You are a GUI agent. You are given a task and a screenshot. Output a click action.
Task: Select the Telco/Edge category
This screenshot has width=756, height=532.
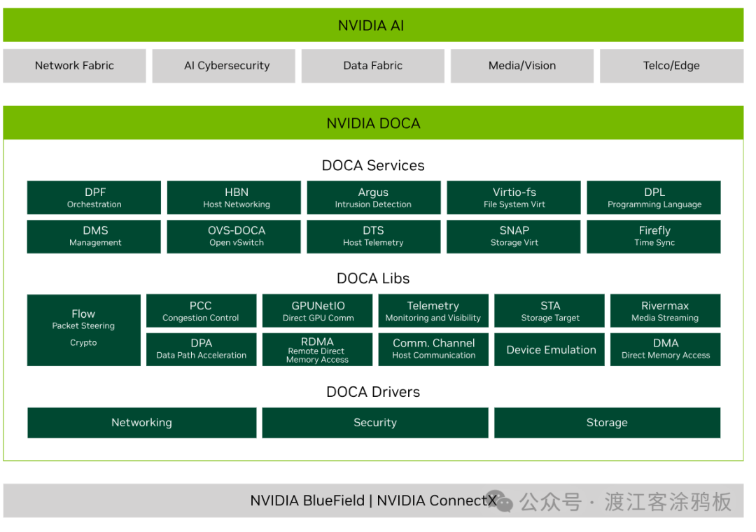[x=671, y=65]
